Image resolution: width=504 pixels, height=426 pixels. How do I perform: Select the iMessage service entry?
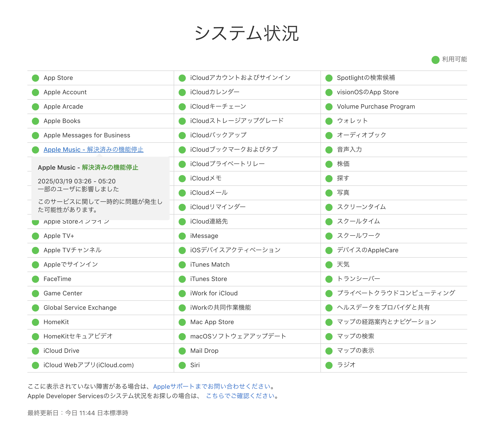pyautogui.click(x=204, y=236)
